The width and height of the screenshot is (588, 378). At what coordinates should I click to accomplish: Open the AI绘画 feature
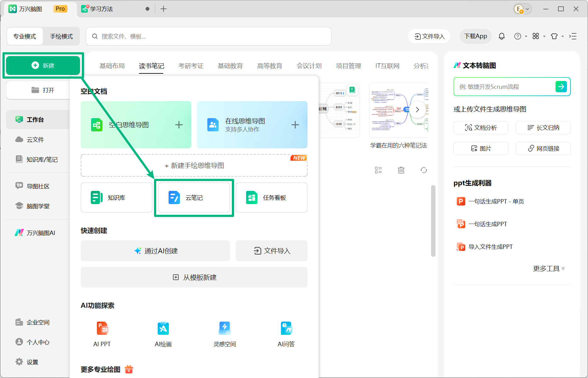click(163, 334)
